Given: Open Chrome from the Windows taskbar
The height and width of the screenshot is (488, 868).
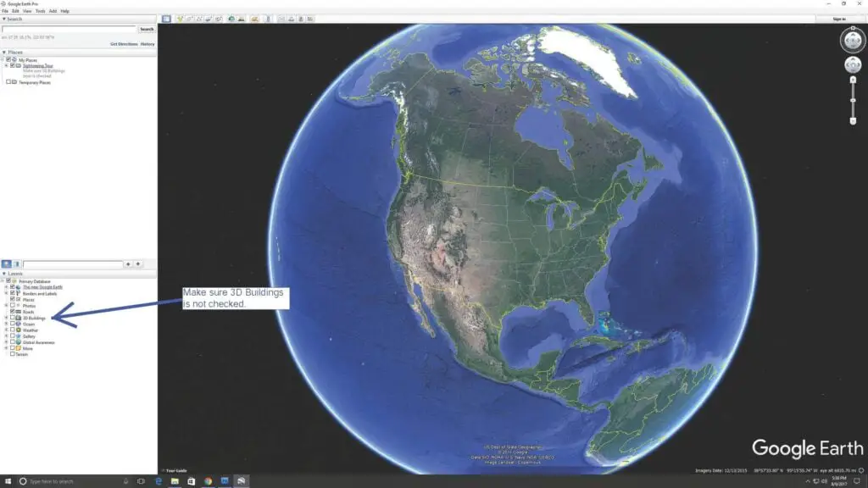Looking at the screenshot, I should point(208,481).
